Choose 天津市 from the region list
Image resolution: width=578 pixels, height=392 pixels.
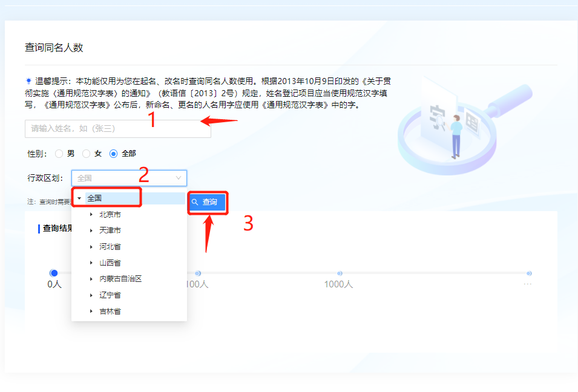(x=110, y=230)
